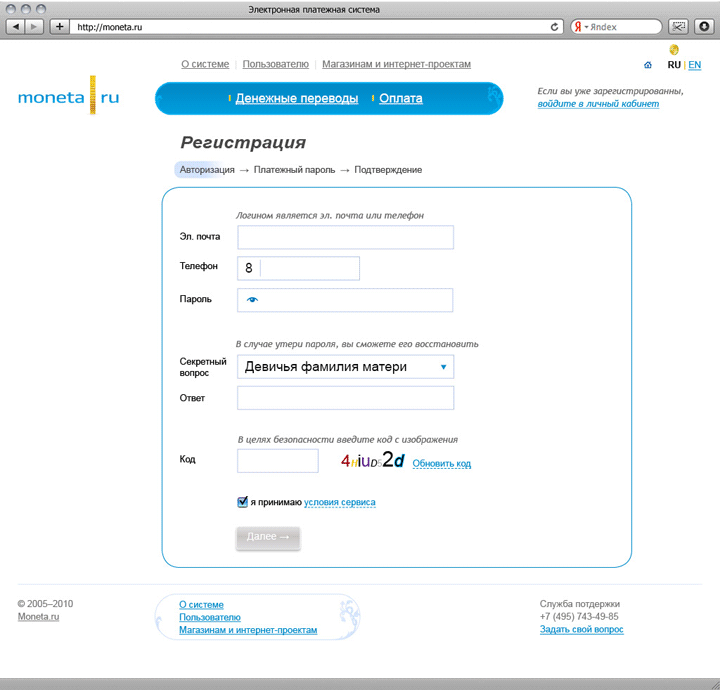
Task: Click the footer "Moneta.ru" link
Action: 39,617
